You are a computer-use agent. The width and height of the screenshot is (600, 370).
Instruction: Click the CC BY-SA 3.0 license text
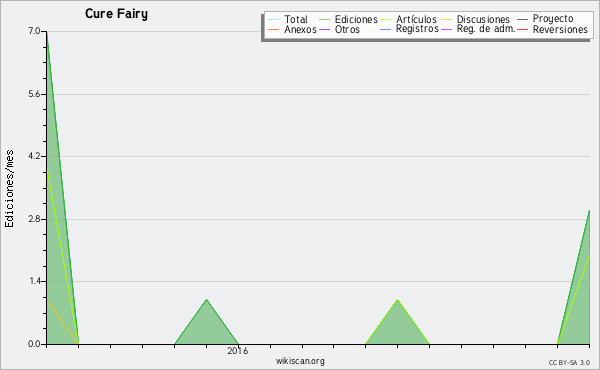tap(569, 363)
